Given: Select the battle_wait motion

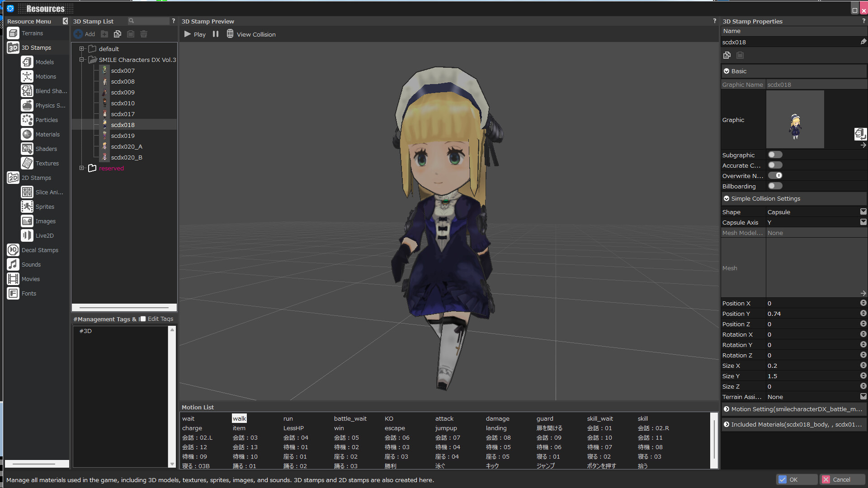Looking at the screenshot, I should coord(350,418).
